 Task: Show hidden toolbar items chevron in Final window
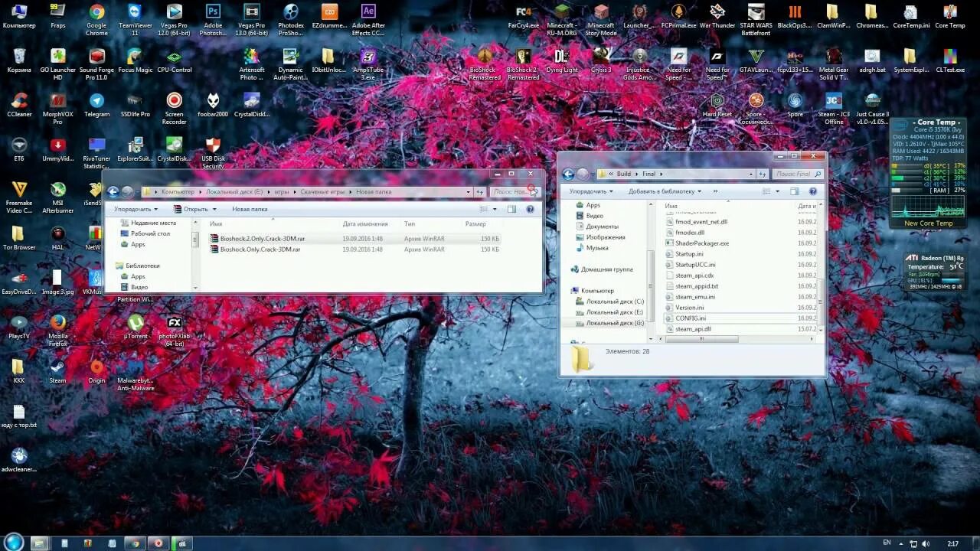coord(716,191)
